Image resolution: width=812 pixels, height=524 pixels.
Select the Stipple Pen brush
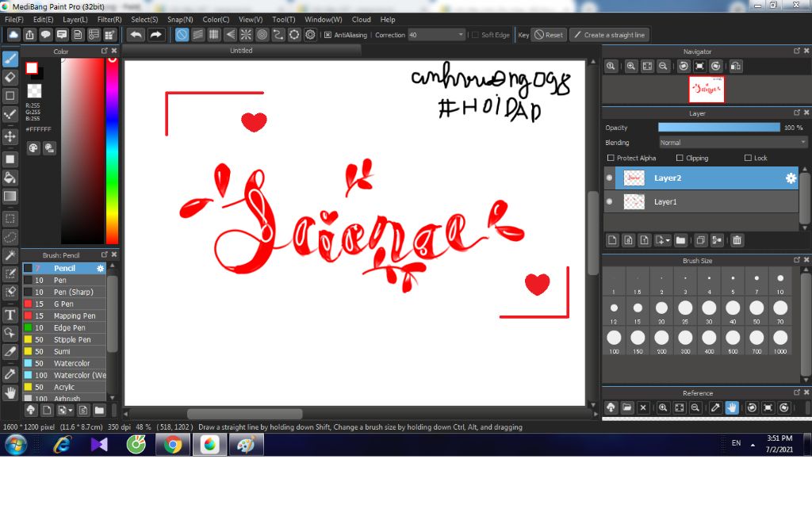pos(64,339)
